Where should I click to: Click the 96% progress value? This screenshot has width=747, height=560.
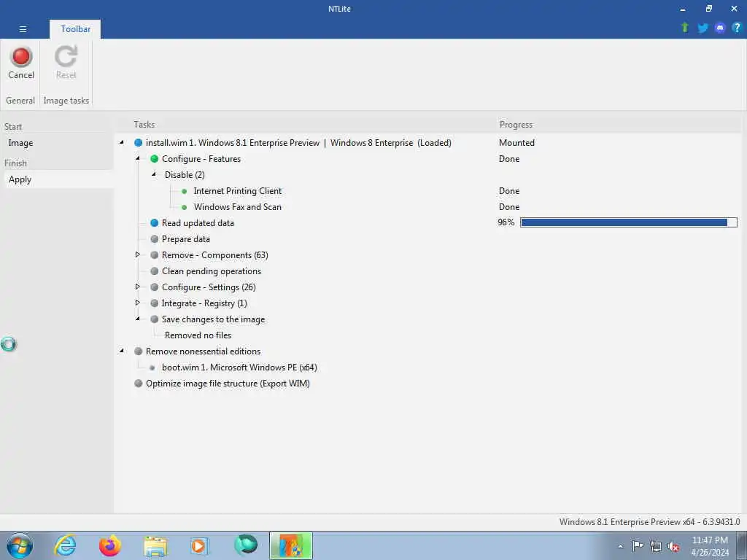[x=506, y=222]
